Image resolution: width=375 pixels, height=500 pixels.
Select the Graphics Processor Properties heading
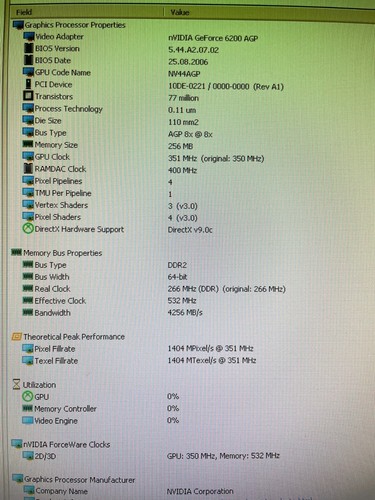[x=69, y=25]
